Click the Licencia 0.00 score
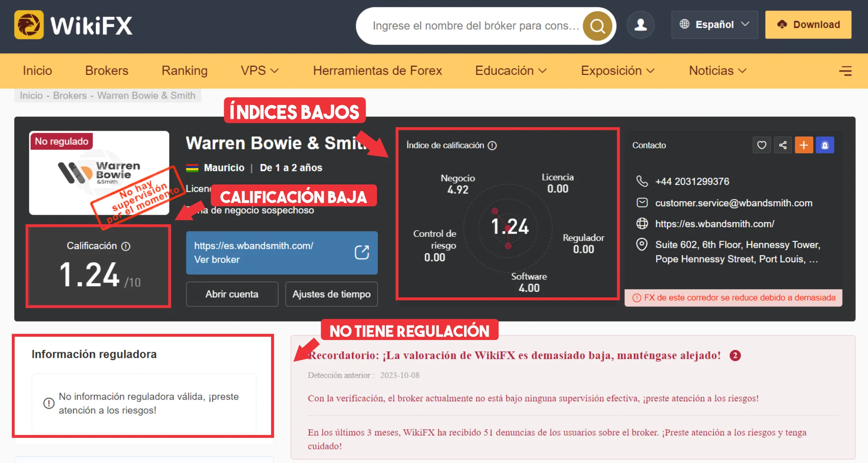Viewport: 868px width, 463px height. coord(558,183)
